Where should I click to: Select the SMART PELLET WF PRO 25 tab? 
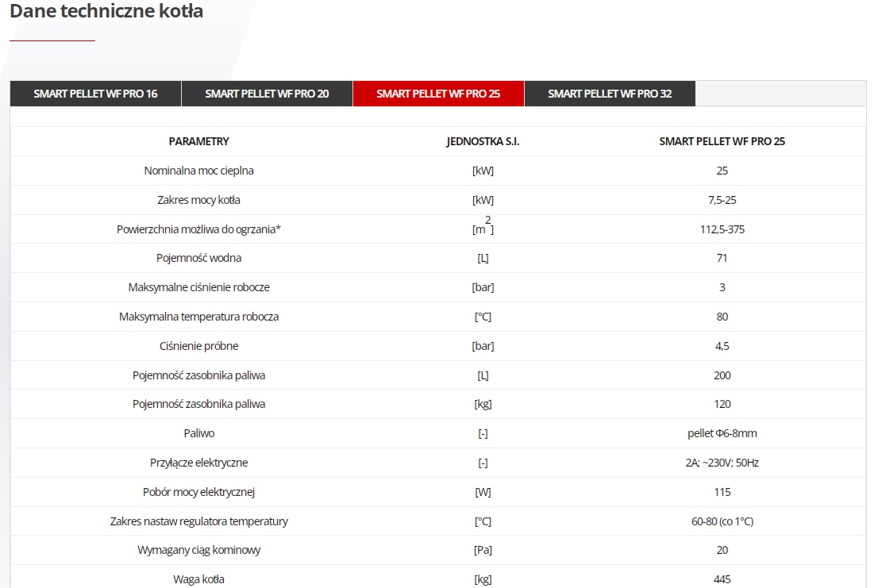438,94
